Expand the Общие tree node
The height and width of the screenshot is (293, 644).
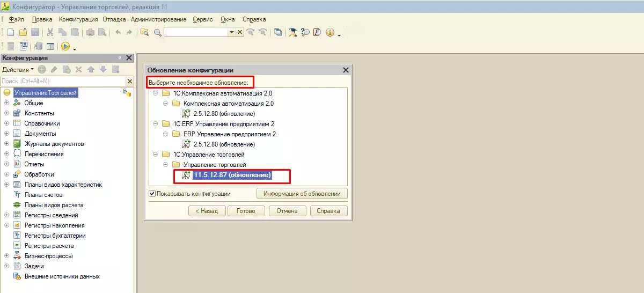(x=6, y=103)
